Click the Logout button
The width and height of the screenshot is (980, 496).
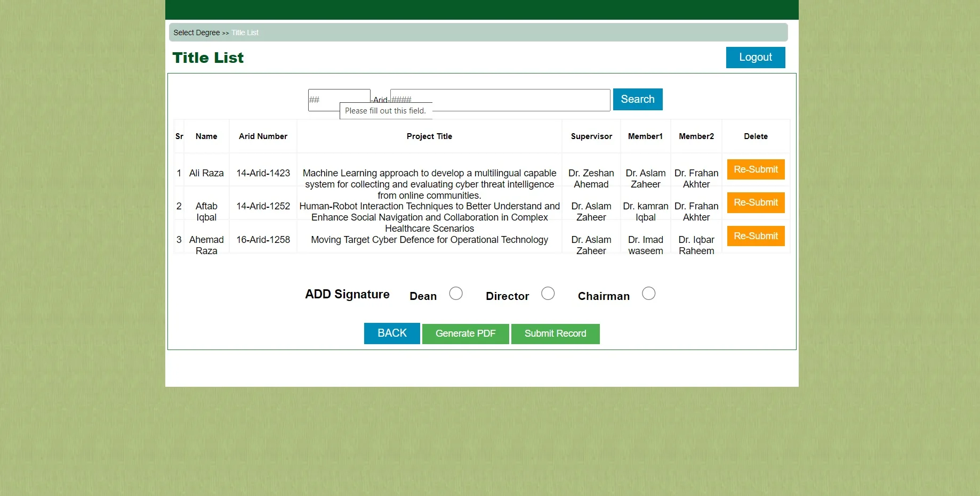755,58
